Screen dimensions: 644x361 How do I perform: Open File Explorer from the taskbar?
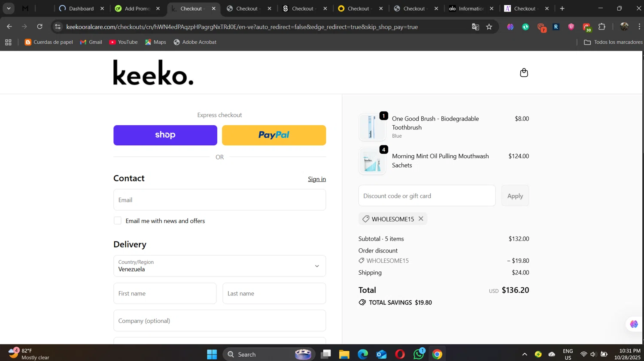point(344,354)
